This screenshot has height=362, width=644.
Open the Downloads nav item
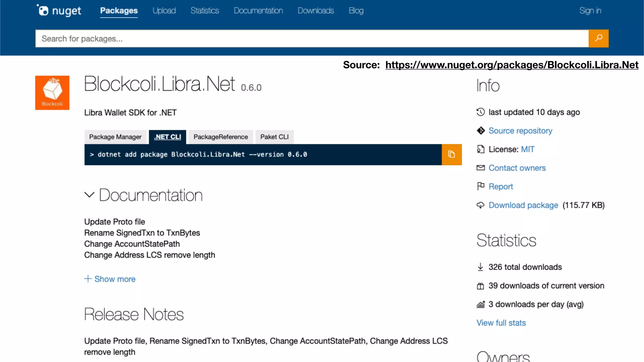[316, 11]
